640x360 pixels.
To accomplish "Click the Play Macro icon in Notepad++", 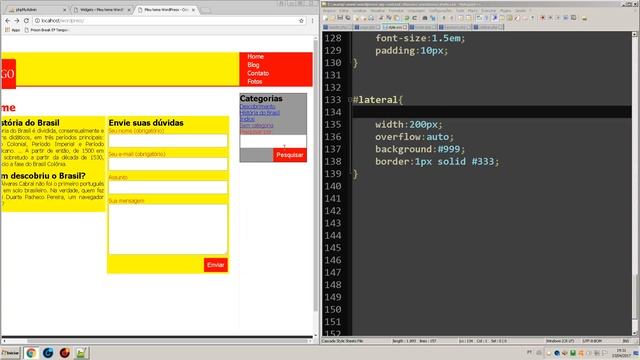I will [x=558, y=18].
